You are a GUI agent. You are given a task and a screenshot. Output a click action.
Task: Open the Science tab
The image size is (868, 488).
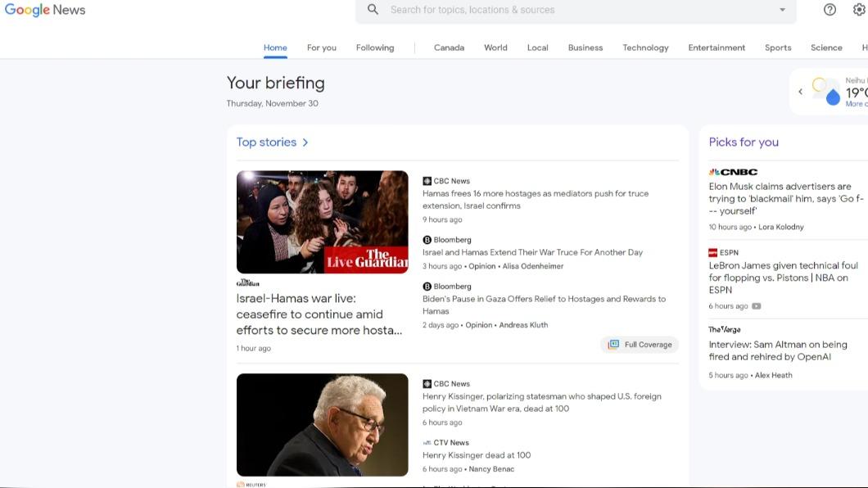pyautogui.click(x=826, y=47)
